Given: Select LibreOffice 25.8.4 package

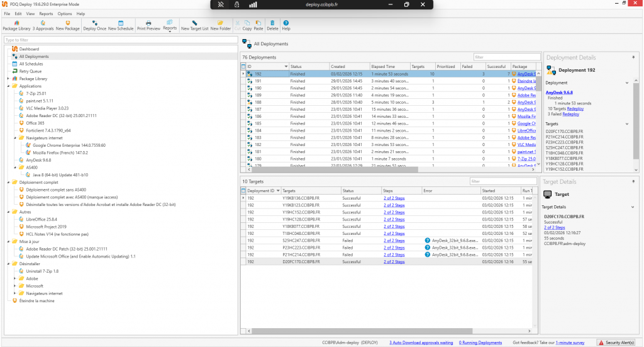Looking at the screenshot, I should [41, 219].
